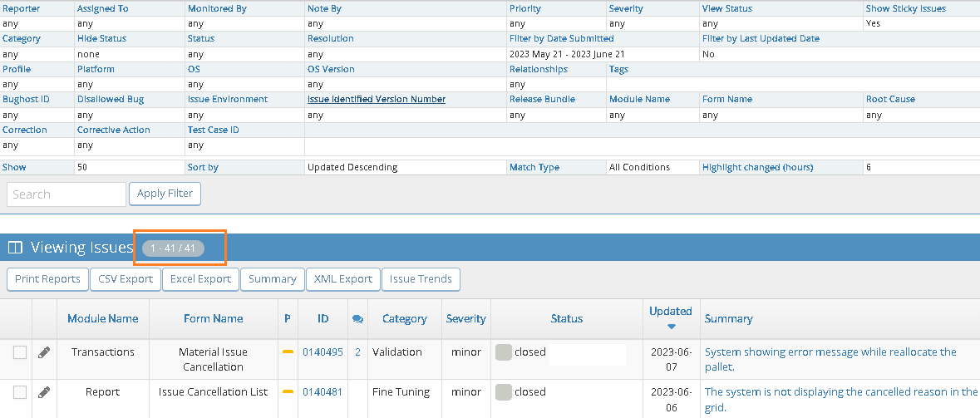
Task: Sort by Module Name column header
Action: [x=102, y=318]
